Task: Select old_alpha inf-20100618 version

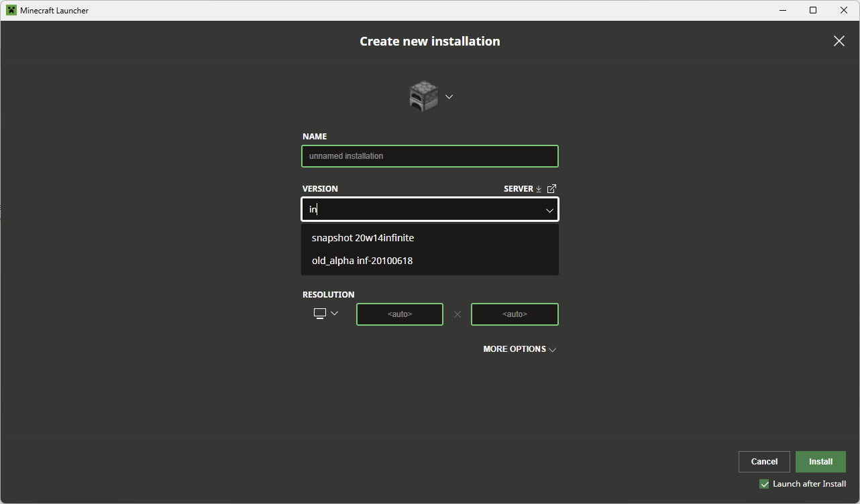Action: [x=430, y=261]
